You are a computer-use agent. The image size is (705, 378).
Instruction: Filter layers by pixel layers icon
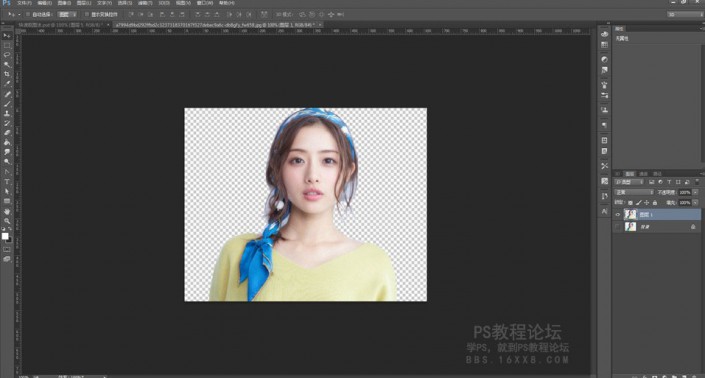click(x=651, y=182)
